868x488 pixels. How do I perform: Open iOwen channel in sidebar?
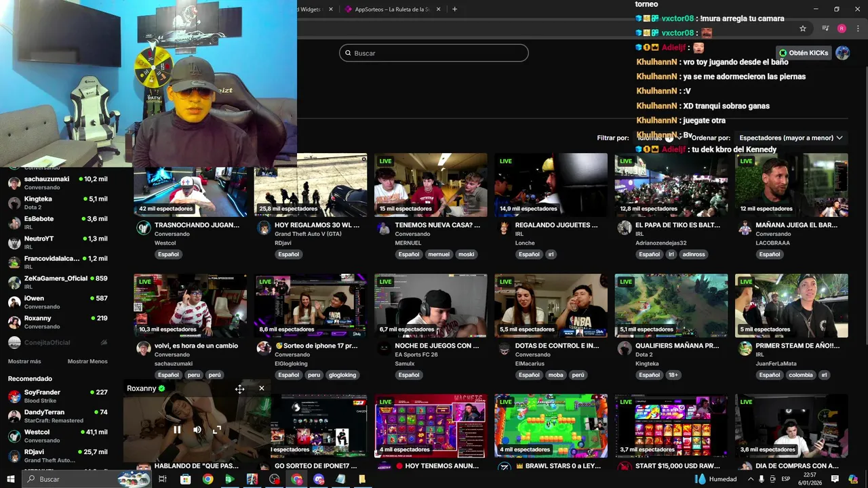pyautogui.click(x=58, y=302)
